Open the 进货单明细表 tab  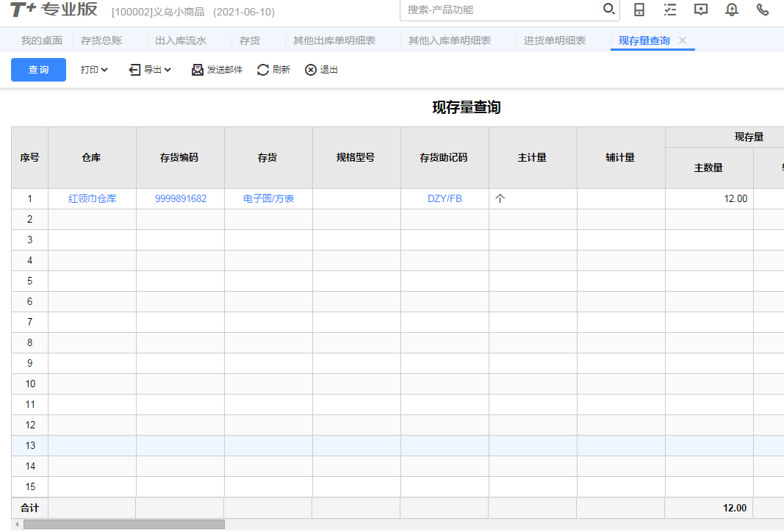coord(555,40)
